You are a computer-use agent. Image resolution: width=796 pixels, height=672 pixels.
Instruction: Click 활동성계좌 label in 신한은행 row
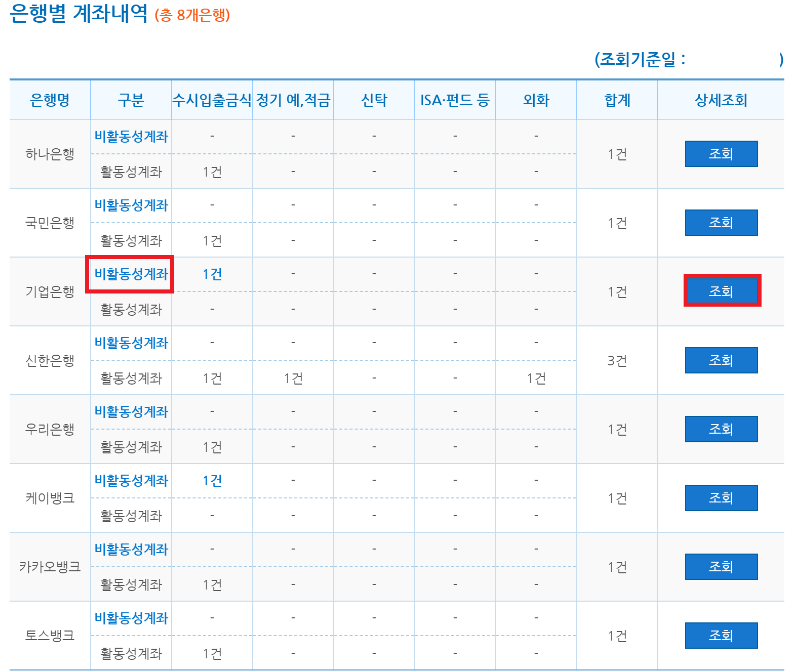click(131, 379)
